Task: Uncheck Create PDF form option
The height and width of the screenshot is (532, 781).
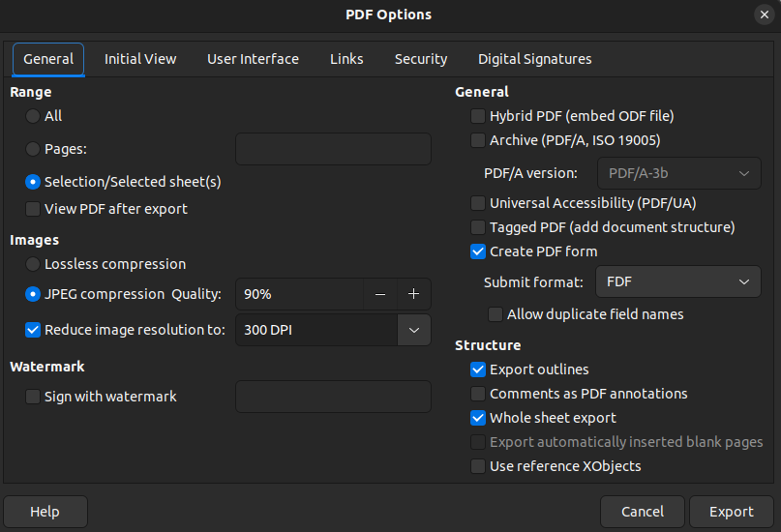Action: (x=478, y=251)
